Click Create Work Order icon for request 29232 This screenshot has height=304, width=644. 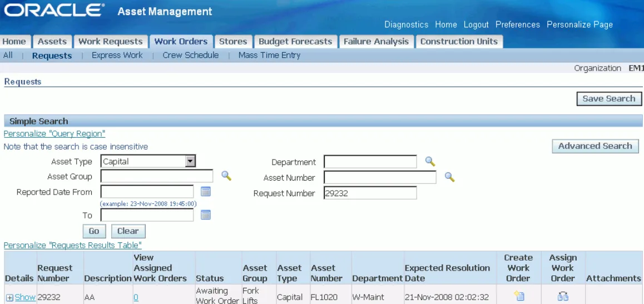pyautogui.click(x=519, y=296)
